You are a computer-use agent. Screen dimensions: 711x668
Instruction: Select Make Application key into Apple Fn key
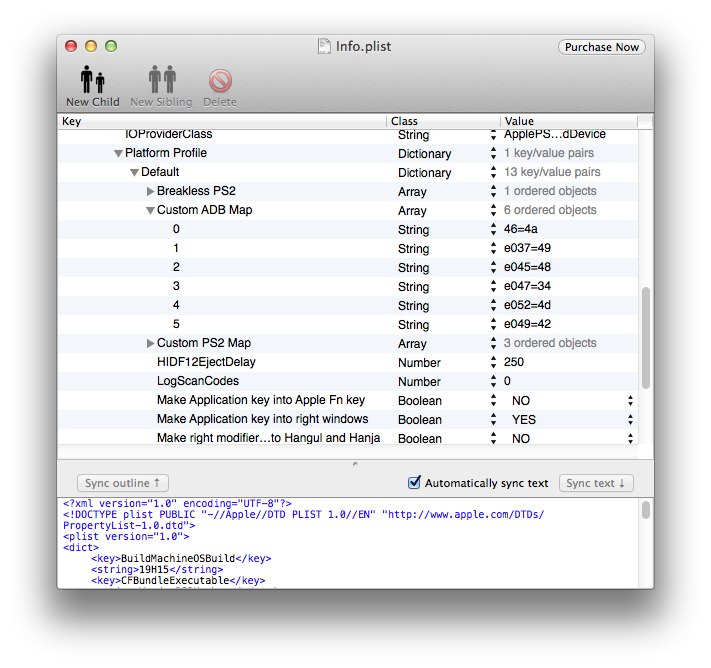tap(261, 400)
